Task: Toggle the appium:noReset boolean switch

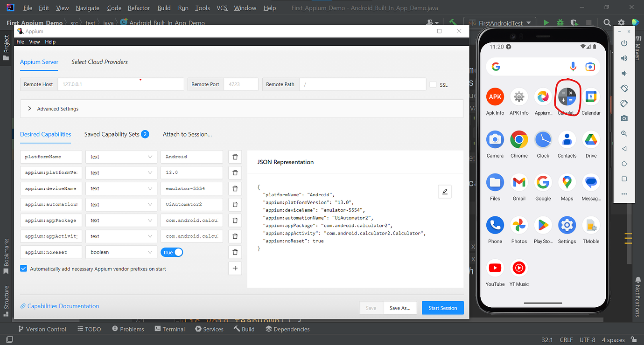Action: coord(172,252)
